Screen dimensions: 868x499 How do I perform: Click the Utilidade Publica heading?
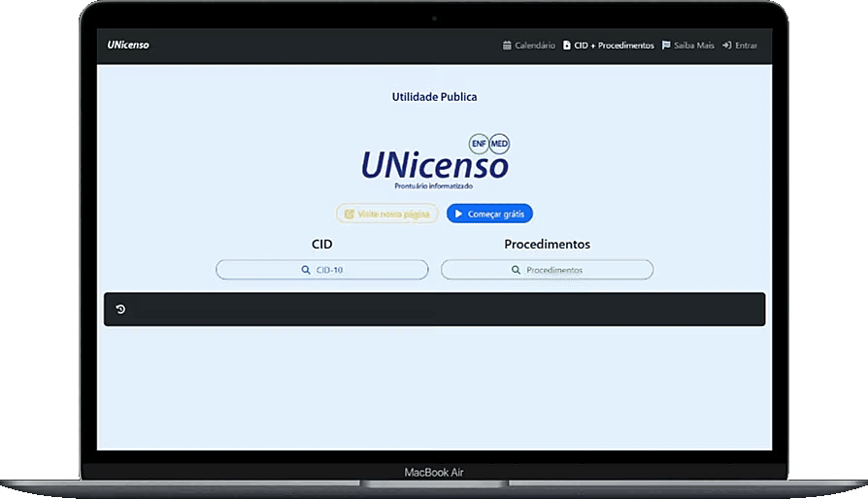coord(435,97)
